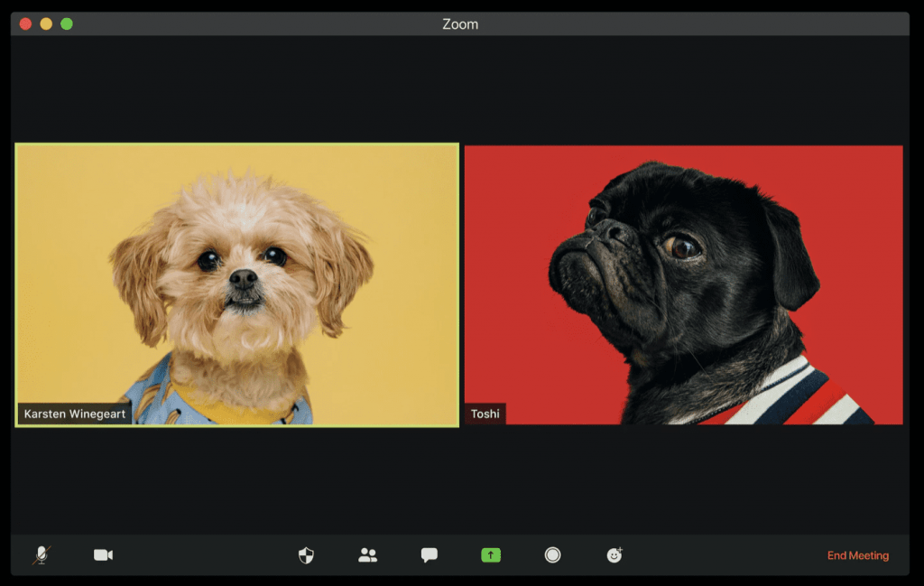Image resolution: width=924 pixels, height=586 pixels.
Task: Click the fluffy dog's black nose
Action: coord(242,278)
